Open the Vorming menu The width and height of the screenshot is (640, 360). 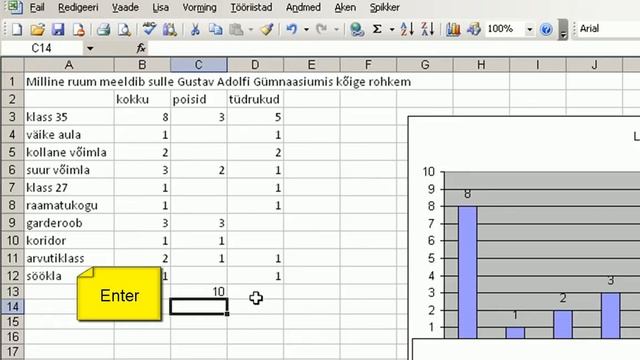tap(200, 7)
